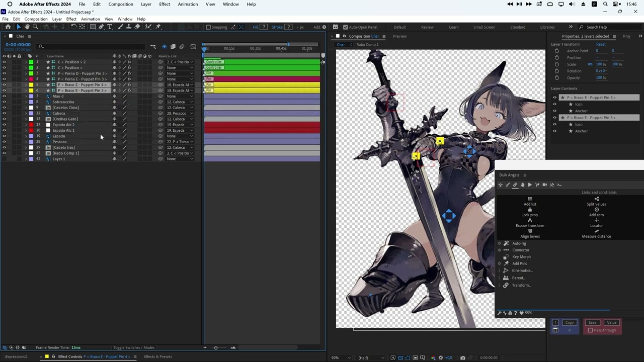Image resolution: width=644 pixels, height=362 pixels.
Task: Click Duik Measure distance icon
Action: pos(597,231)
